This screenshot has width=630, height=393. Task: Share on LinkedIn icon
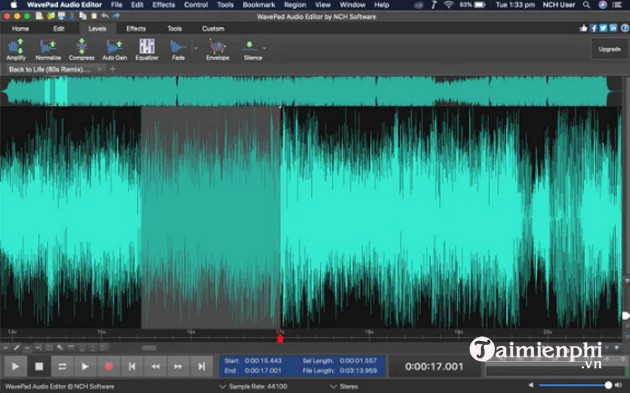pyautogui.click(x=613, y=28)
